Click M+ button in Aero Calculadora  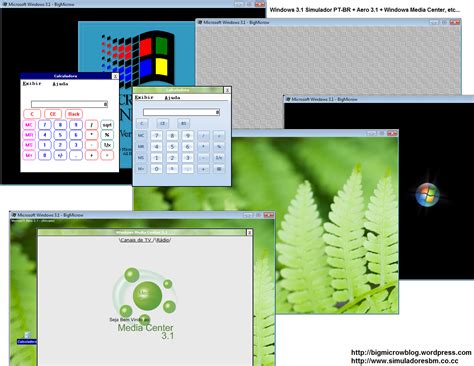coord(141,169)
